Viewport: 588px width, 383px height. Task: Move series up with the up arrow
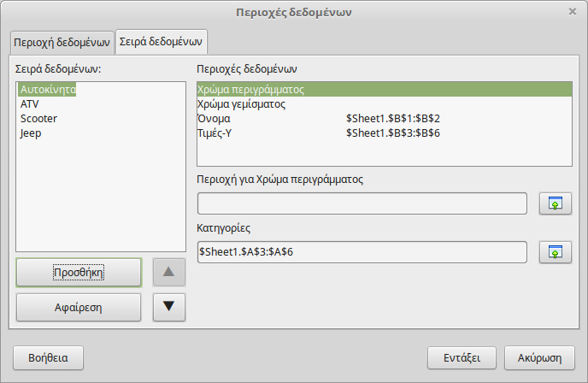168,272
